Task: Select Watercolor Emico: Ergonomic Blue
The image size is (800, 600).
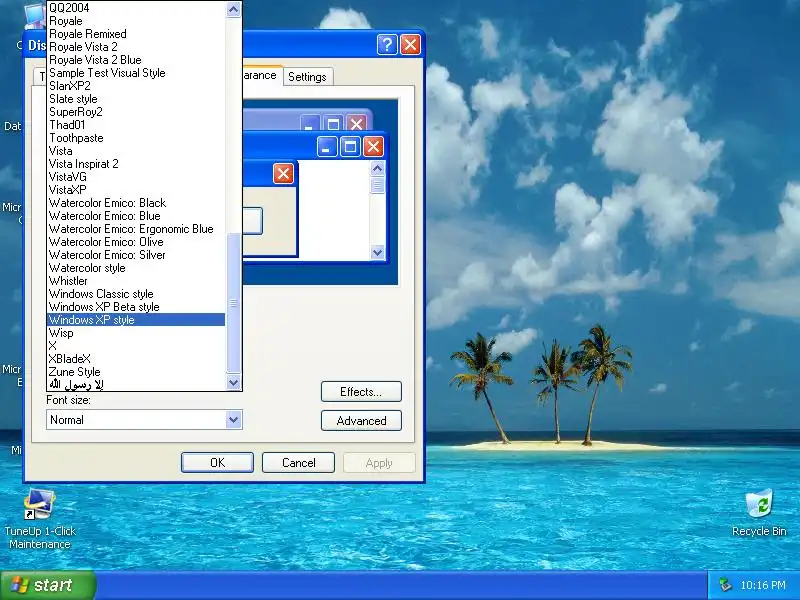Action: (136, 229)
